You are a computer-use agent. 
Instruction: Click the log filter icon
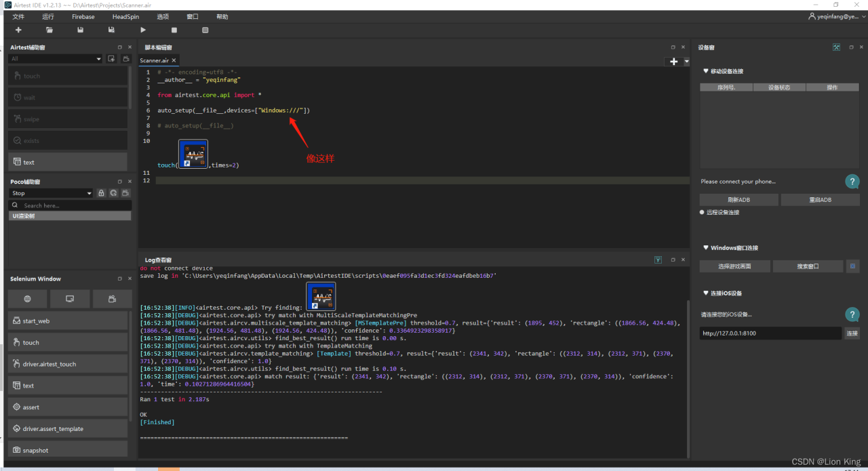click(658, 260)
